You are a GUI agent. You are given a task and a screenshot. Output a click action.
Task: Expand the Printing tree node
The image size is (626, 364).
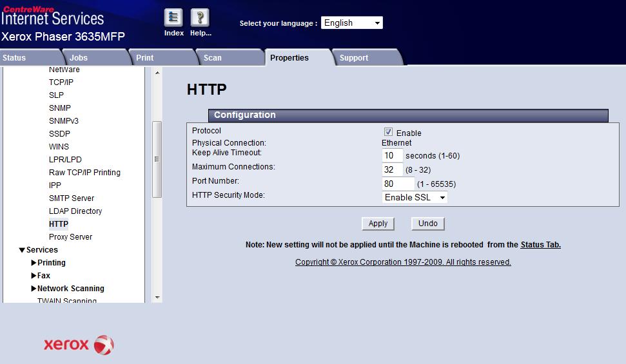pos(34,263)
